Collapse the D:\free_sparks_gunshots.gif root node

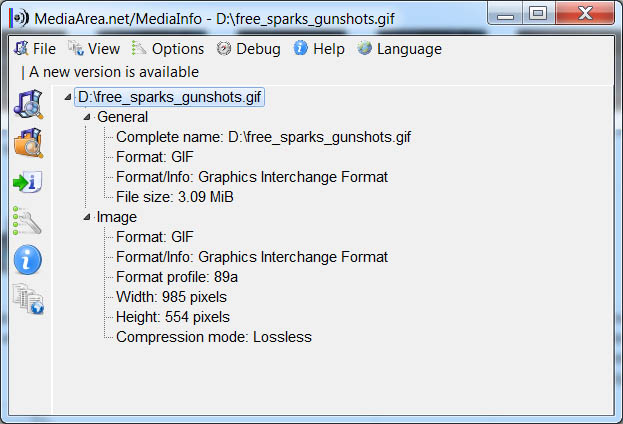(x=68, y=97)
